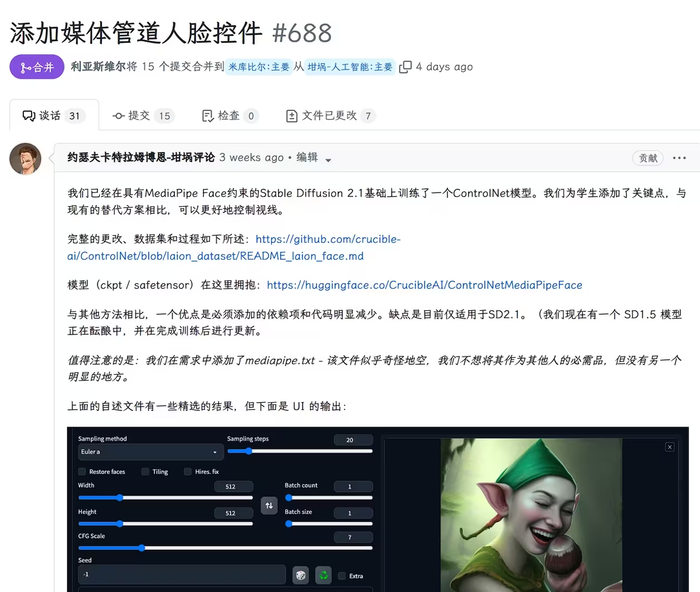Click the green recycle reuse seed icon
700x592 pixels.
324,575
